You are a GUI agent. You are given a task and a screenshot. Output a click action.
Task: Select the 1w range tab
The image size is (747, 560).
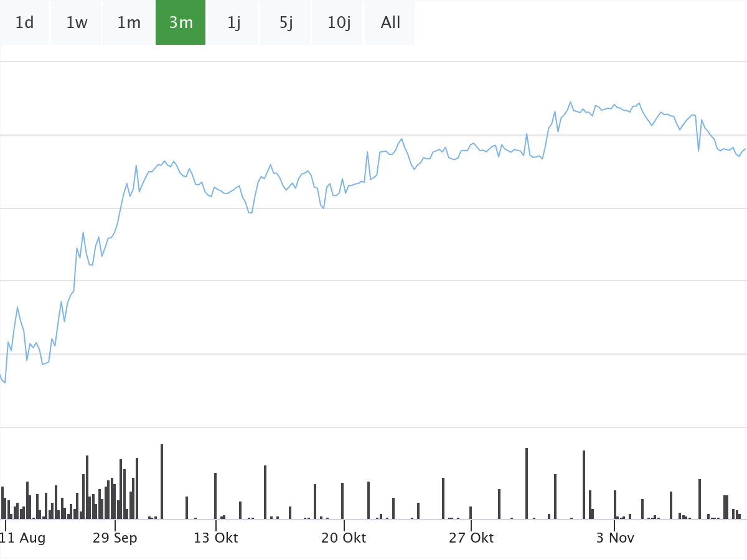pyautogui.click(x=77, y=23)
